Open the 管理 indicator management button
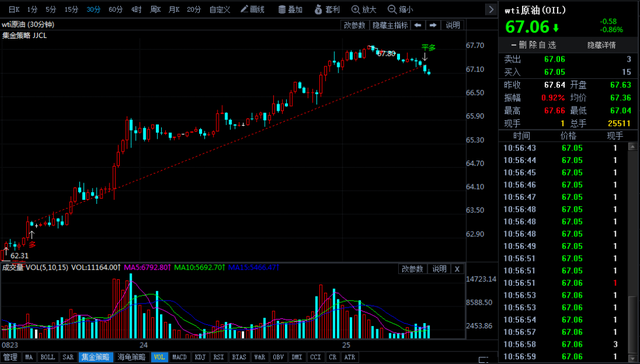 click(10, 357)
